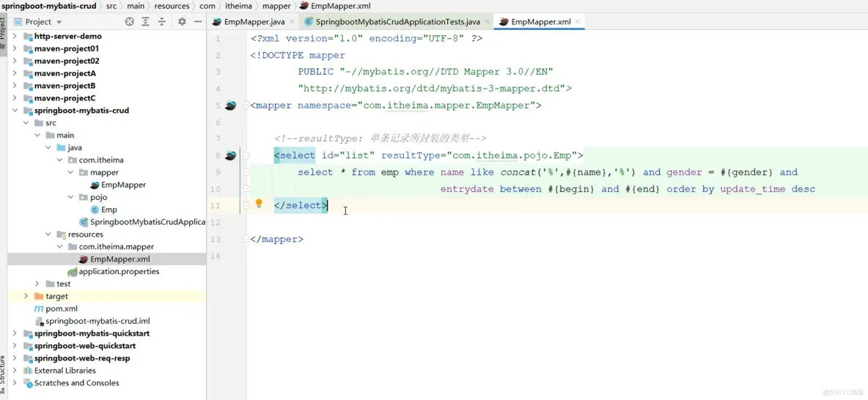Click External Libraries icon
The width and height of the screenshot is (868, 400).
pos(28,371)
